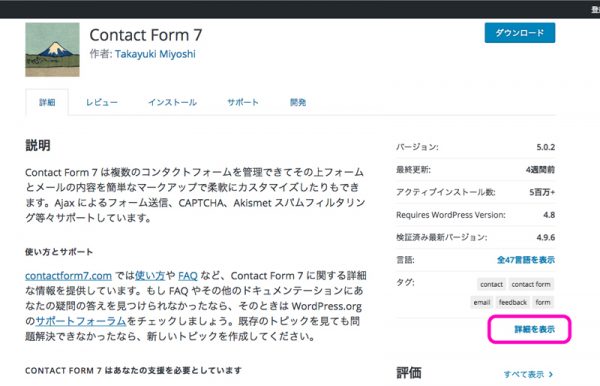Viewport: 600px width, 386px height.
Task: Go to the サポート tab
Action: 243,102
